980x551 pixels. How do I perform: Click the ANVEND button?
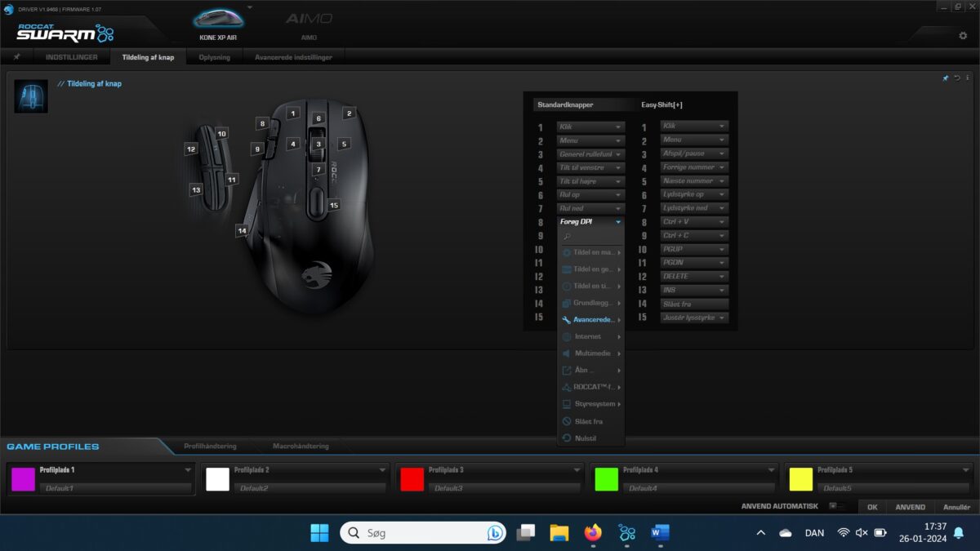pyautogui.click(x=910, y=507)
